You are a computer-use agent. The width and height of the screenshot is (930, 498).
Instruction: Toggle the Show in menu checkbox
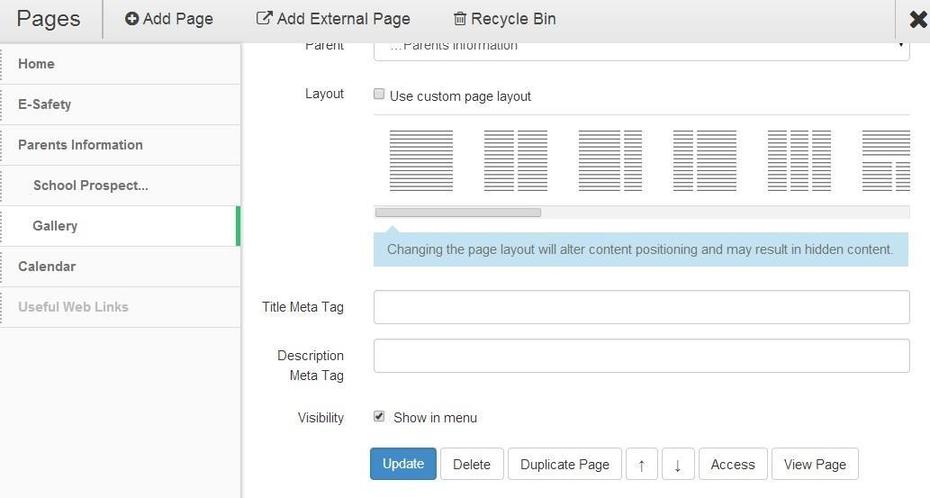(379, 416)
